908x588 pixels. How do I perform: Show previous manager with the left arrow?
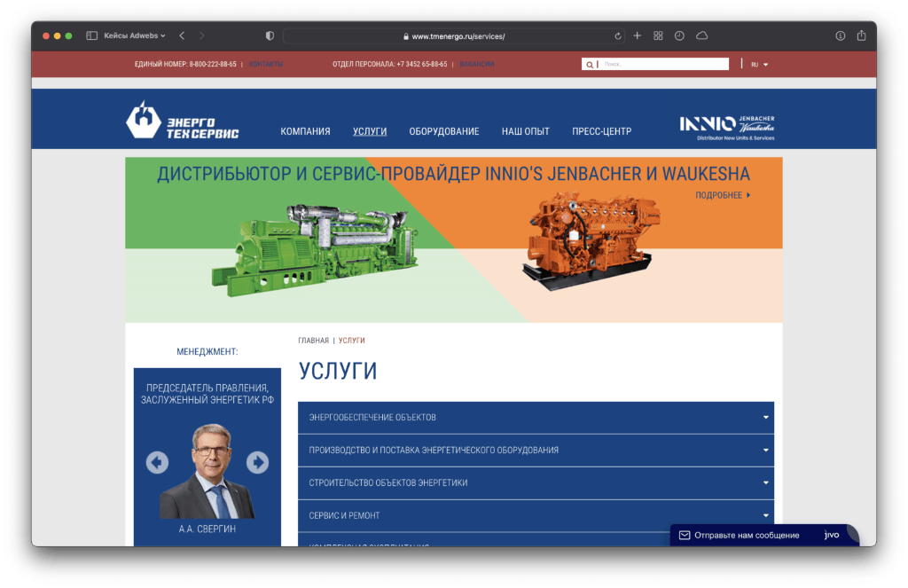click(157, 462)
